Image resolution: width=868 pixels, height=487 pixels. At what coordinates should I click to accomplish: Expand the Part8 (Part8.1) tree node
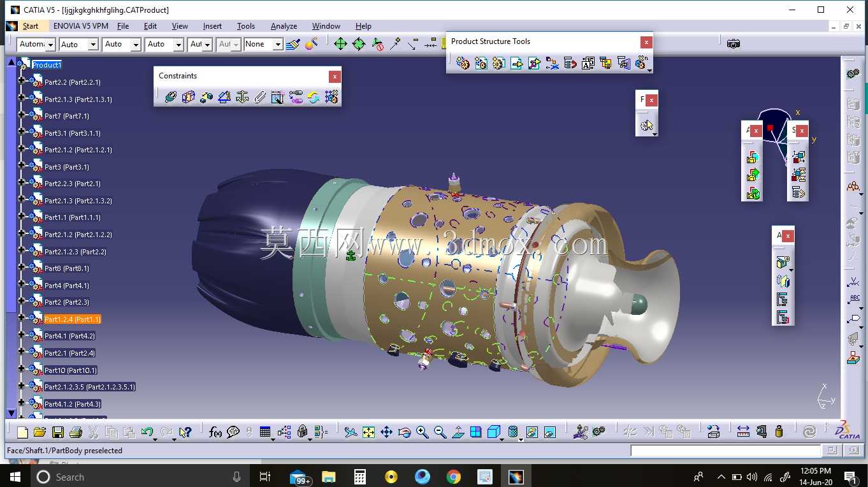[21, 267]
